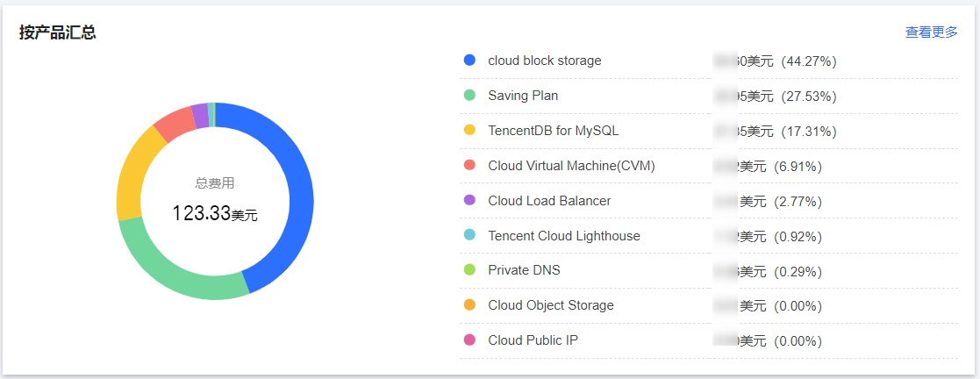Click the blue cloud block storage legend dot
This screenshot has width=980, height=379.
pyautogui.click(x=469, y=61)
